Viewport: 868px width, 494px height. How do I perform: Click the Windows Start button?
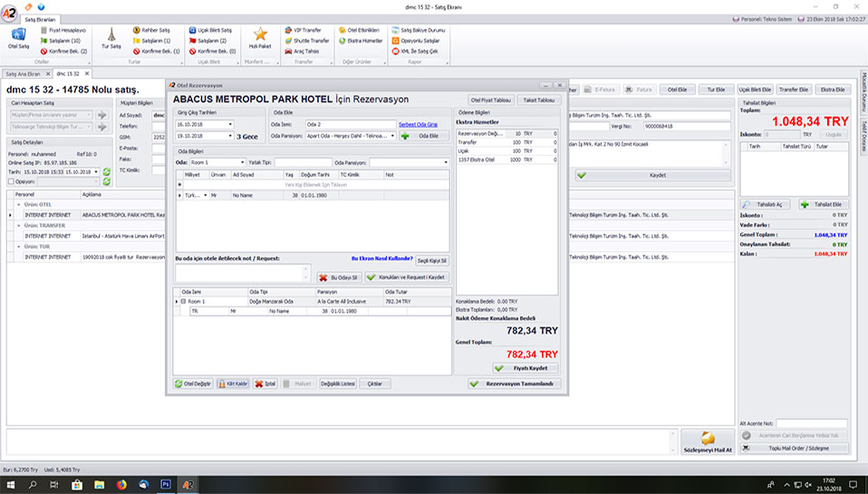point(11,485)
